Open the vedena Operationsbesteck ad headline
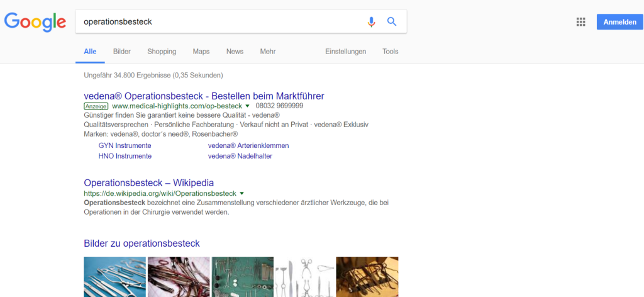The image size is (644, 297). pyautogui.click(x=204, y=96)
